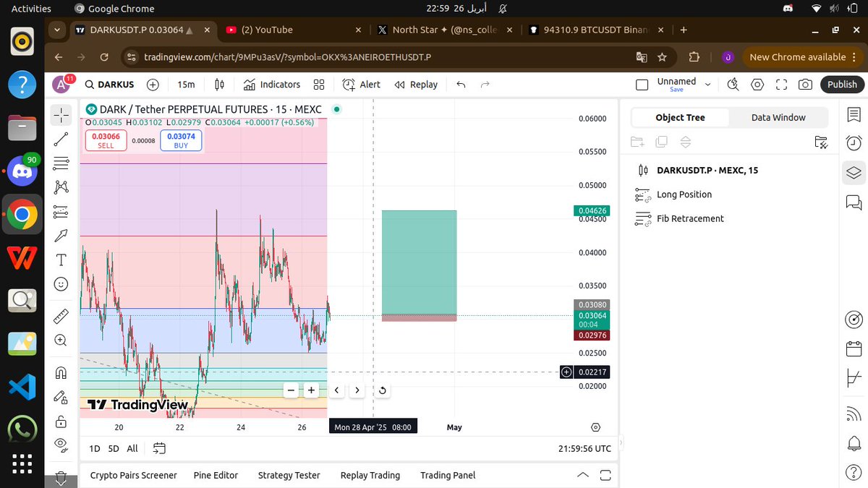Open the chart patterns tool group
868x488 pixels.
point(61,187)
